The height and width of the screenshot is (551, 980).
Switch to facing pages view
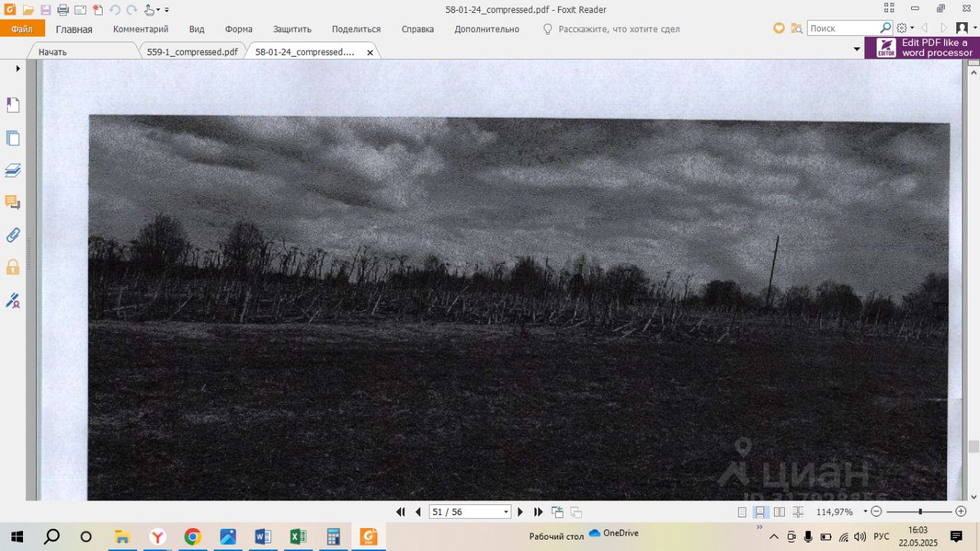[x=778, y=512]
